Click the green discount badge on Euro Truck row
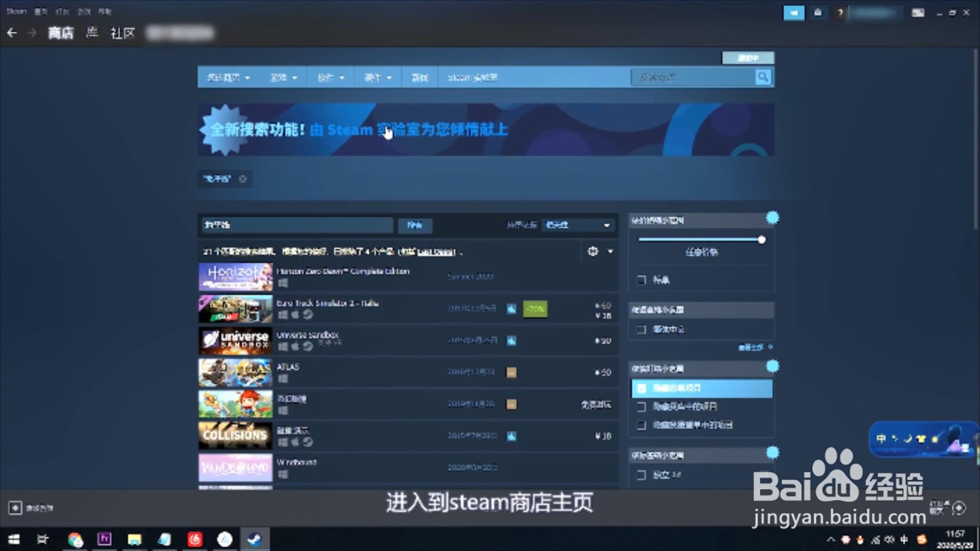This screenshot has width=980, height=551. (x=535, y=309)
